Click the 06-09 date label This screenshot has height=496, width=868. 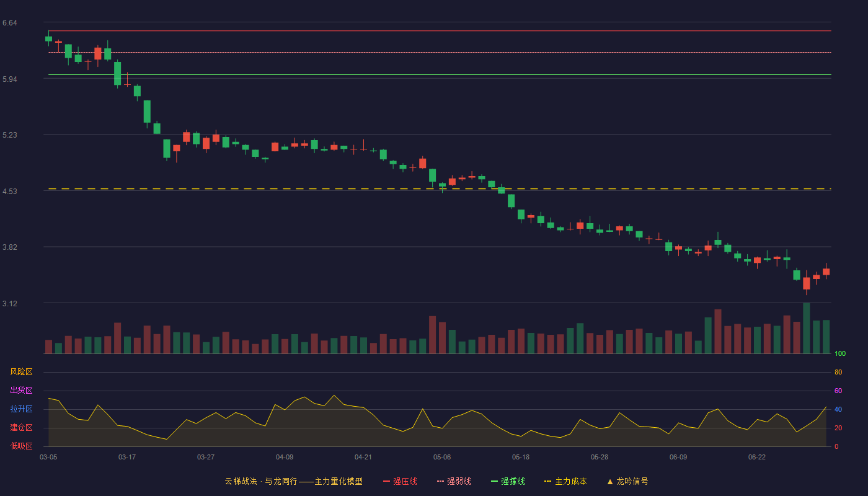[x=678, y=457]
